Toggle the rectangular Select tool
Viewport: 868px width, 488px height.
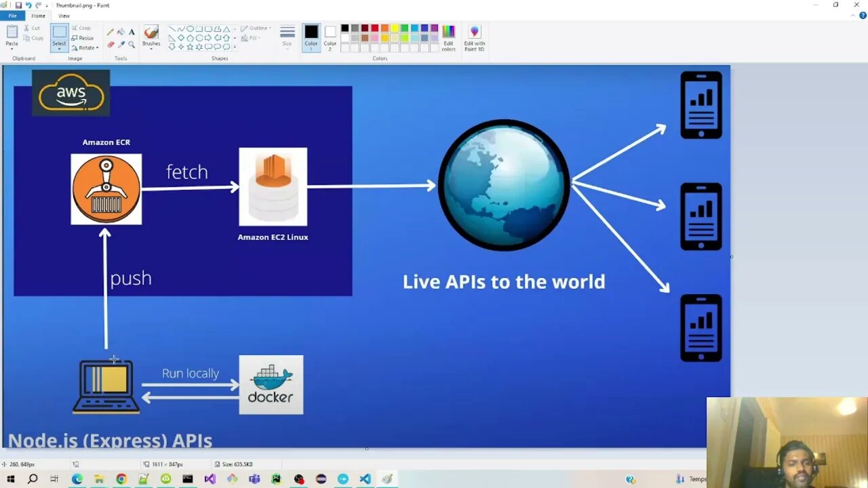[59, 32]
